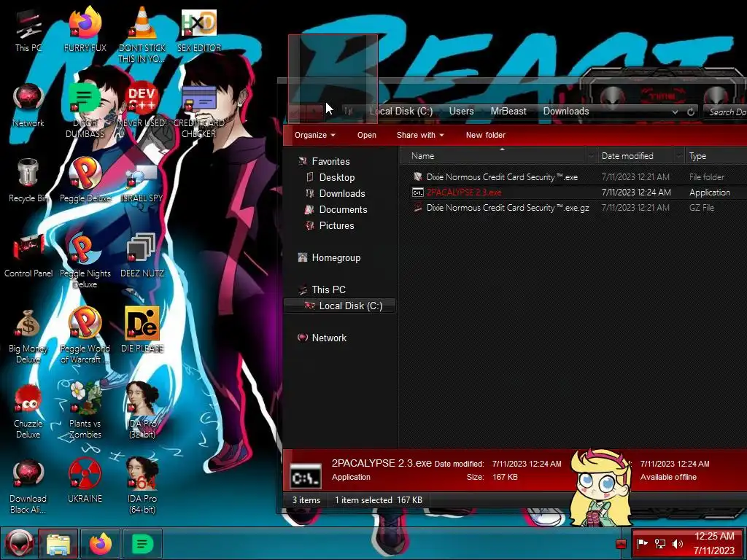
Task: Select Favorites in the navigation pane
Action: coord(330,161)
